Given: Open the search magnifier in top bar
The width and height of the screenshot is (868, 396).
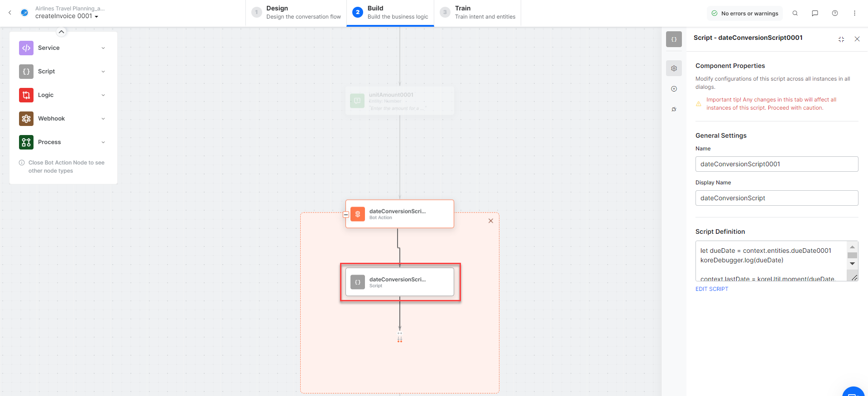Looking at the screenshot, I should coord(795,13).
